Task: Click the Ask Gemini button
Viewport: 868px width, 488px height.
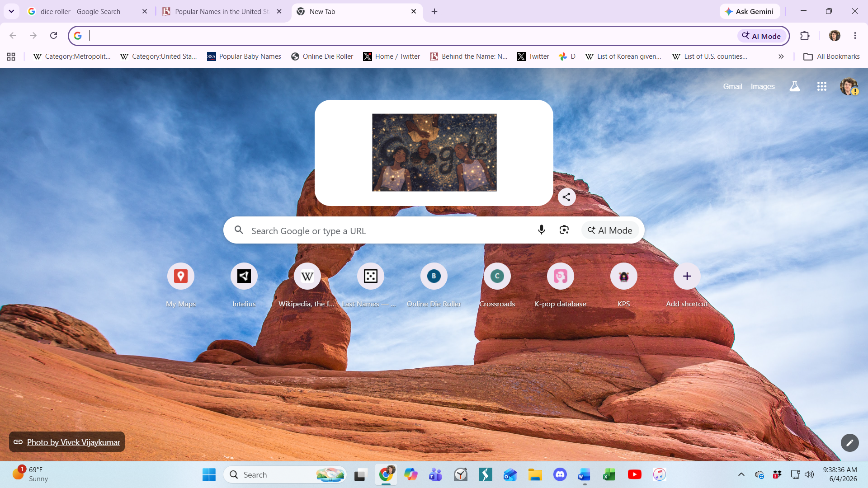Action: coord(750,11)
